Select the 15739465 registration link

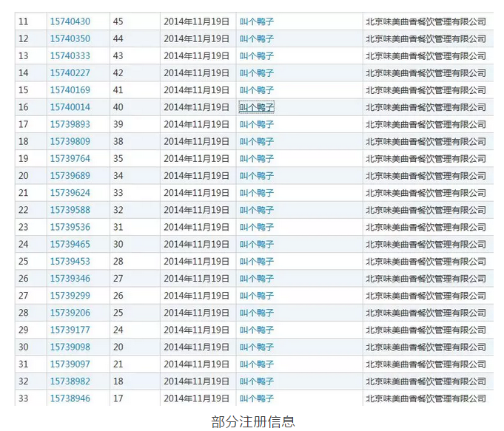(70, 244)
